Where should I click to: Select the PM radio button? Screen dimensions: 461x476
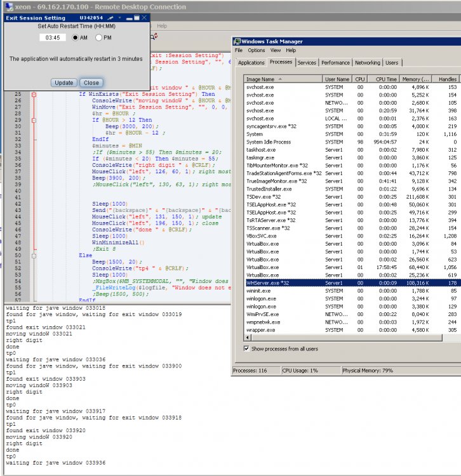pyautogui.click(x=98, y=37)
